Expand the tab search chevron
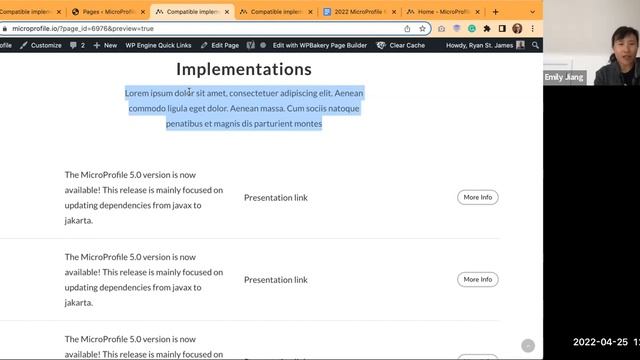 point(532,12)
